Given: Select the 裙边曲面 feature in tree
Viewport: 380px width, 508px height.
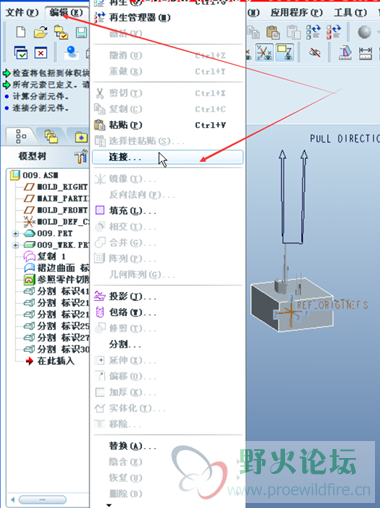Looking at the screenshot, I should tap(56, 268).
